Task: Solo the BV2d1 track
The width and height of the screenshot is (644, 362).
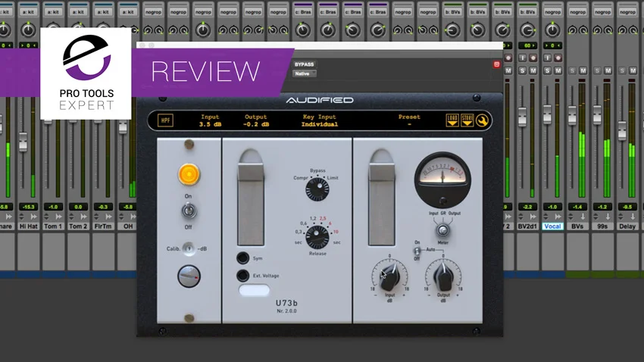Action: tap(523, 70)
